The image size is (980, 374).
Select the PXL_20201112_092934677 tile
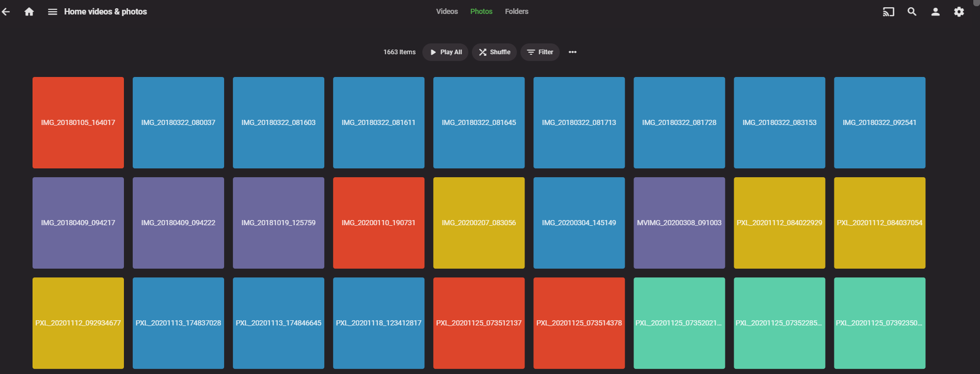(x=78, y=323)
